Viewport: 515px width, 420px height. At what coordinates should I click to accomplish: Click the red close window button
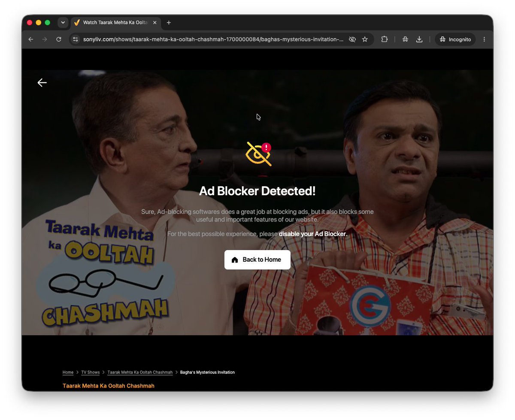(30, 23)
